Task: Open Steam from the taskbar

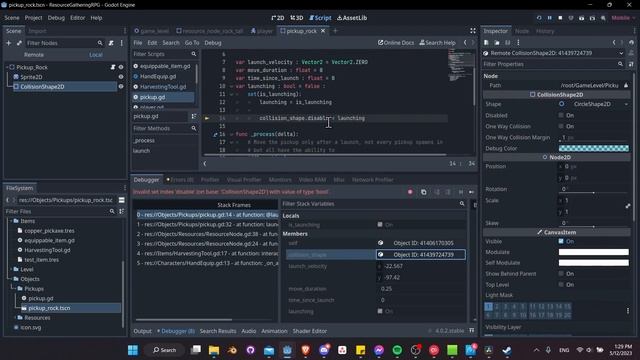Action: point(507,350)
